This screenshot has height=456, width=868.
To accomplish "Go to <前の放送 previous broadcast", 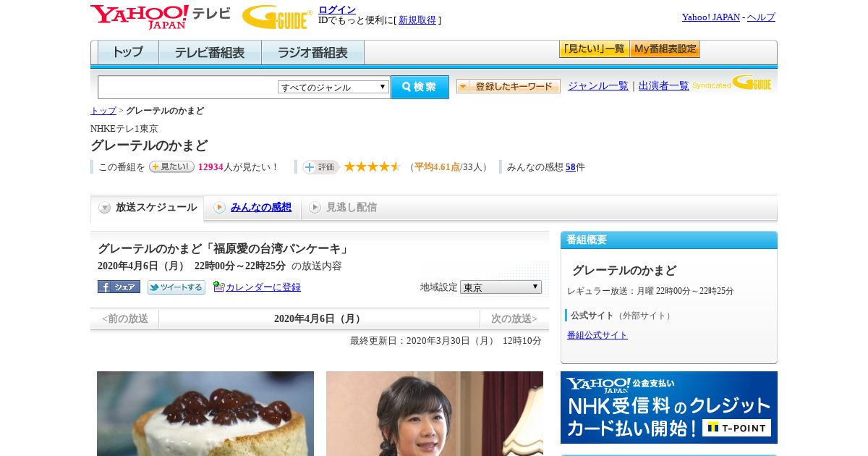I will (125, 318).
